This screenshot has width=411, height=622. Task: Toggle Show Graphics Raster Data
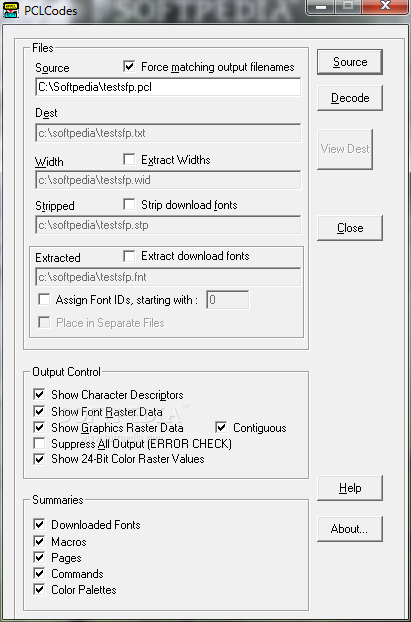(x=39, y=428)
